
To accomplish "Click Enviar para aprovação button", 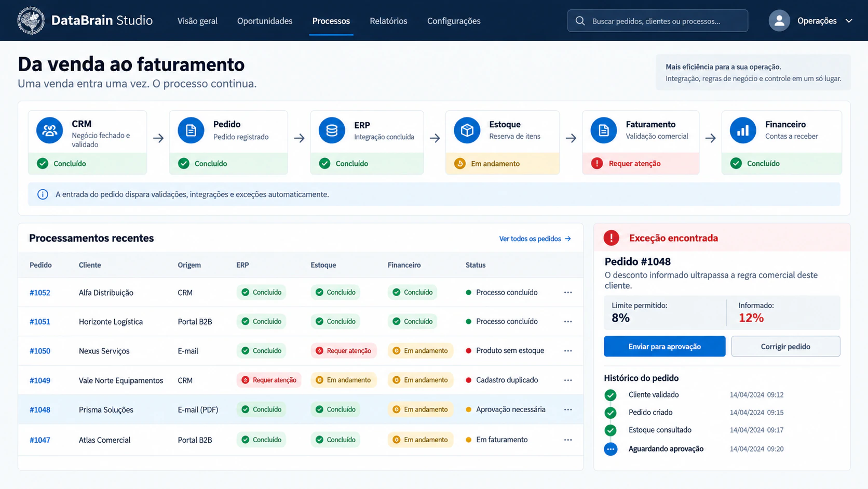I will (x=664, y=346).
